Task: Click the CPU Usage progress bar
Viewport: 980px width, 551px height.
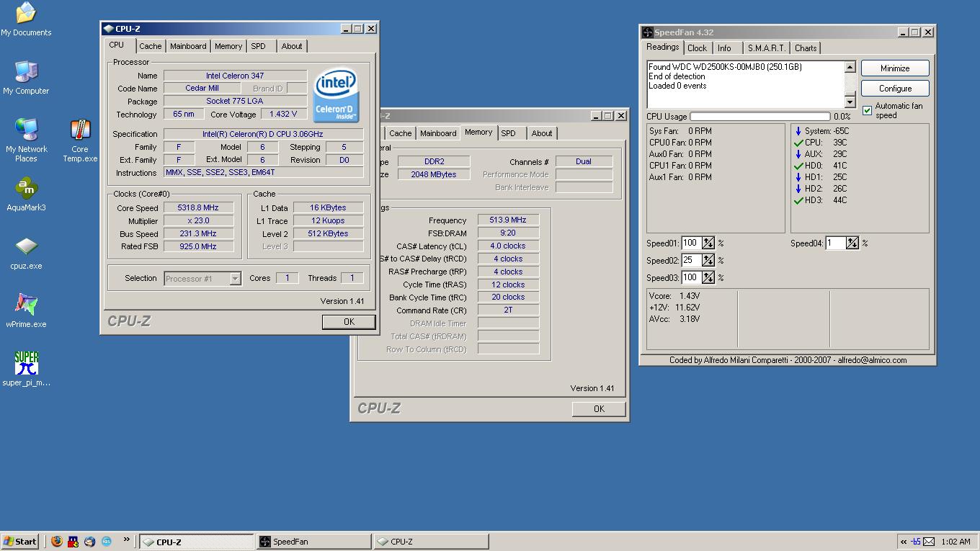Action: tap(759, 116)
